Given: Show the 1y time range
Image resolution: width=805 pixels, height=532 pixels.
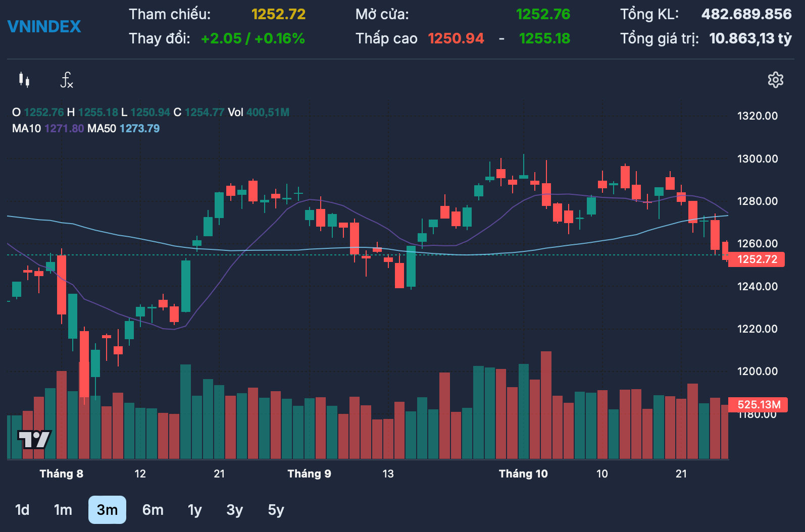Looking at the screenshot, I should 194,510.
